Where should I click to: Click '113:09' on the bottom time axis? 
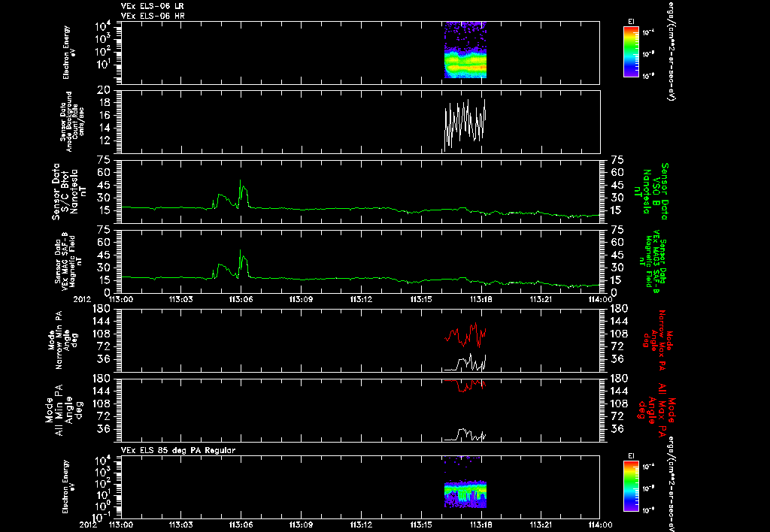pos(301,524)
